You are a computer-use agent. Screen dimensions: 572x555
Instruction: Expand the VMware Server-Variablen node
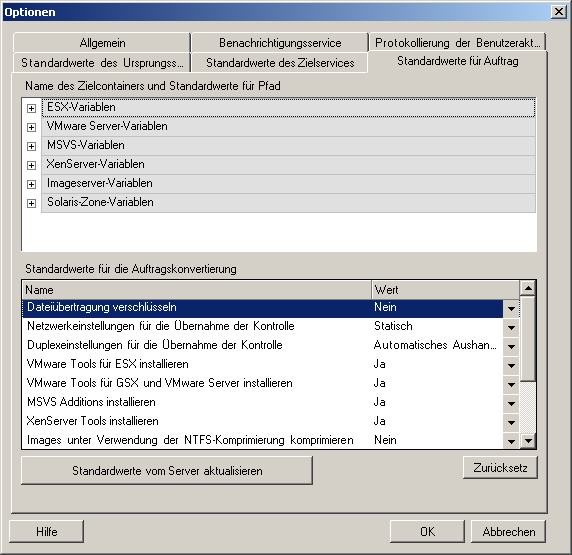point(31,127)
